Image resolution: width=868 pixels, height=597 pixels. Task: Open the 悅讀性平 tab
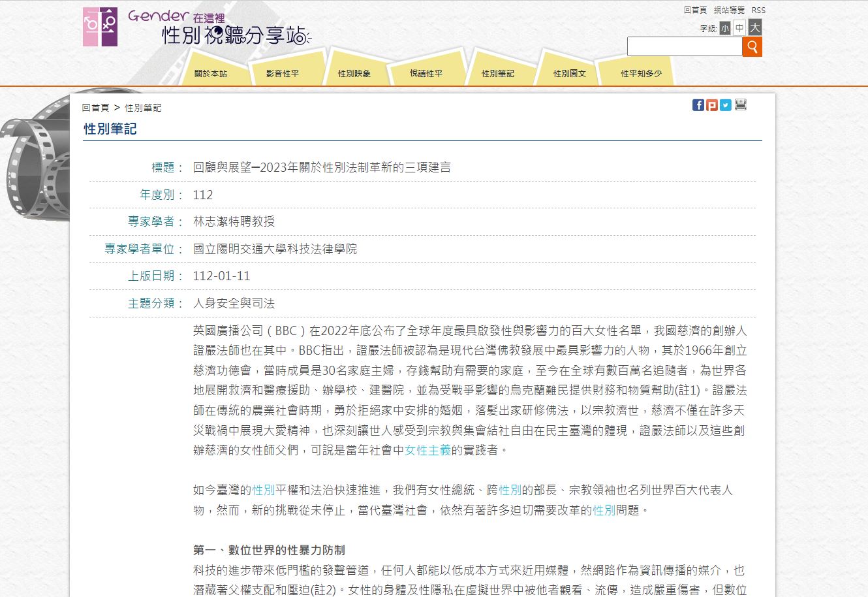426,74
